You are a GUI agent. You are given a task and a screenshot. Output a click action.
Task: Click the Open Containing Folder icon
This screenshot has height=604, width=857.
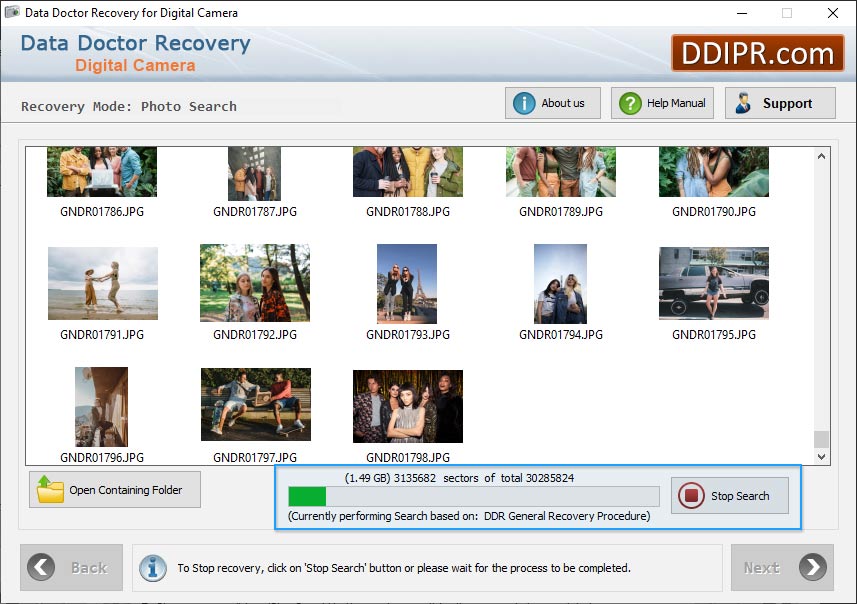point(50,489)
